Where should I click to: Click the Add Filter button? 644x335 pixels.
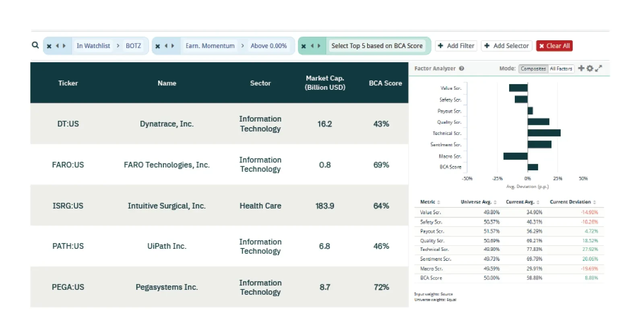point(456,46)
